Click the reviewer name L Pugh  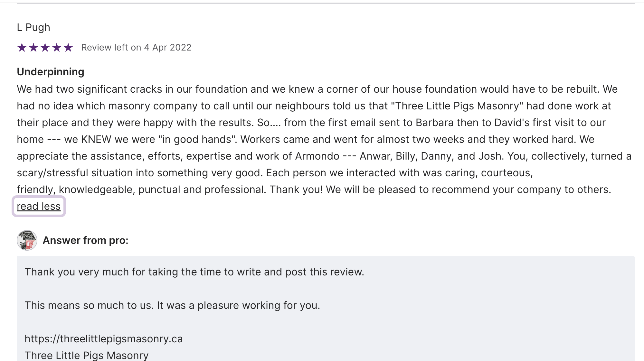pos(33,27)
